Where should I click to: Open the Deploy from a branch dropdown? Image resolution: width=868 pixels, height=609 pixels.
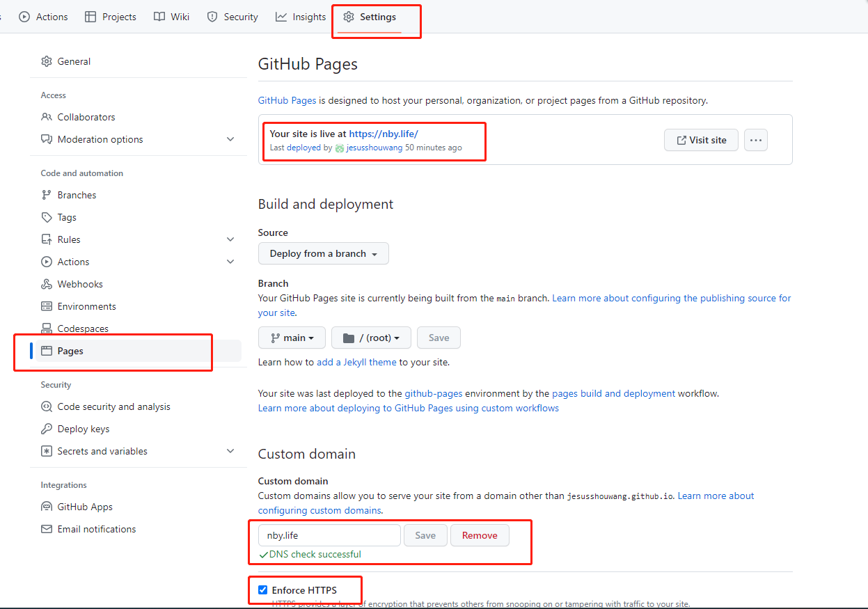click(323, 253)
